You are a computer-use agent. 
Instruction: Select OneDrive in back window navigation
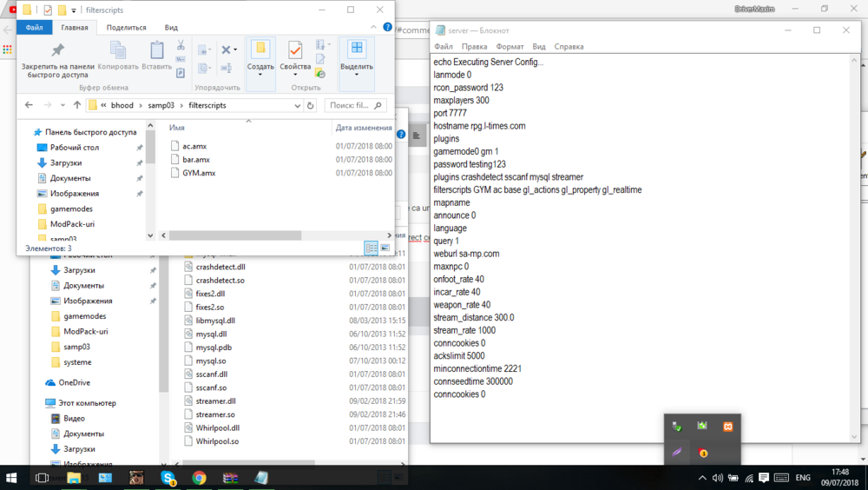(74, 382)
